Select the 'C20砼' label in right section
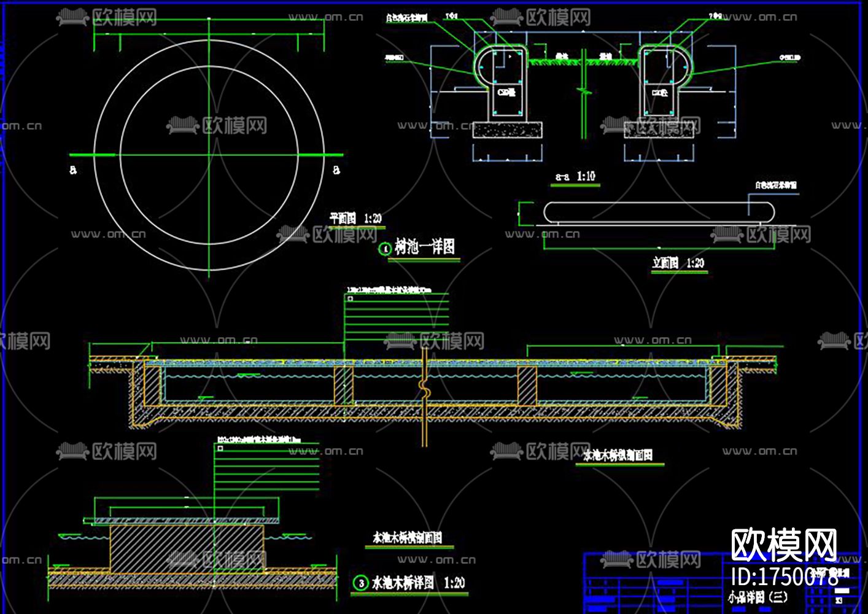Image resolution: width=868 pixels, height=614 pixels. (659, 93)
